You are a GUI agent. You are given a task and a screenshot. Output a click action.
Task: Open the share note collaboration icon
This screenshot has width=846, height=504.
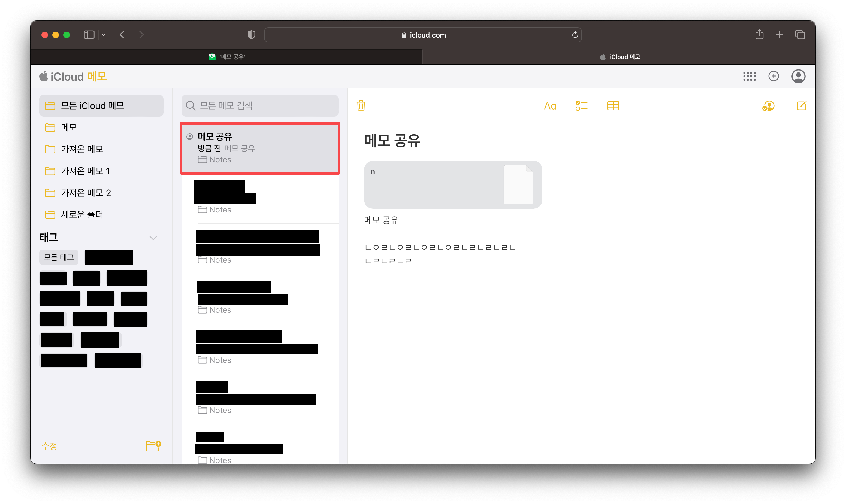[768, 106]
